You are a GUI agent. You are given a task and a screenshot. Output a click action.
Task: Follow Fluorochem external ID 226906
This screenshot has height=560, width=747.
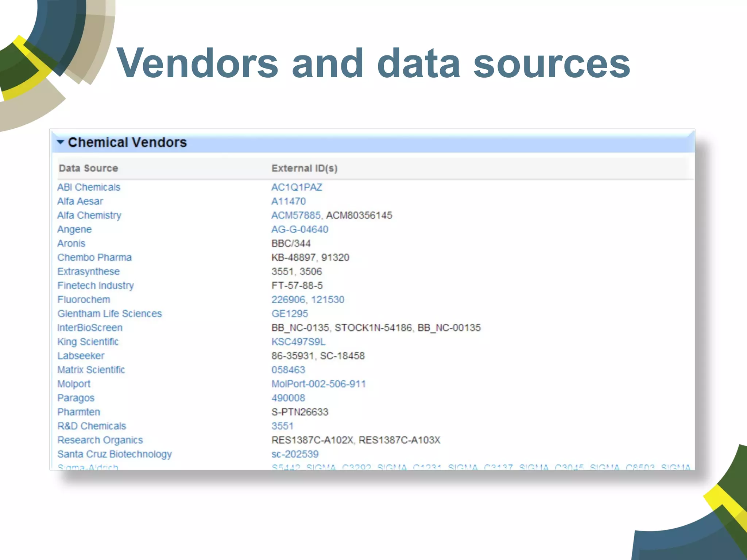(x=288, y=300)
